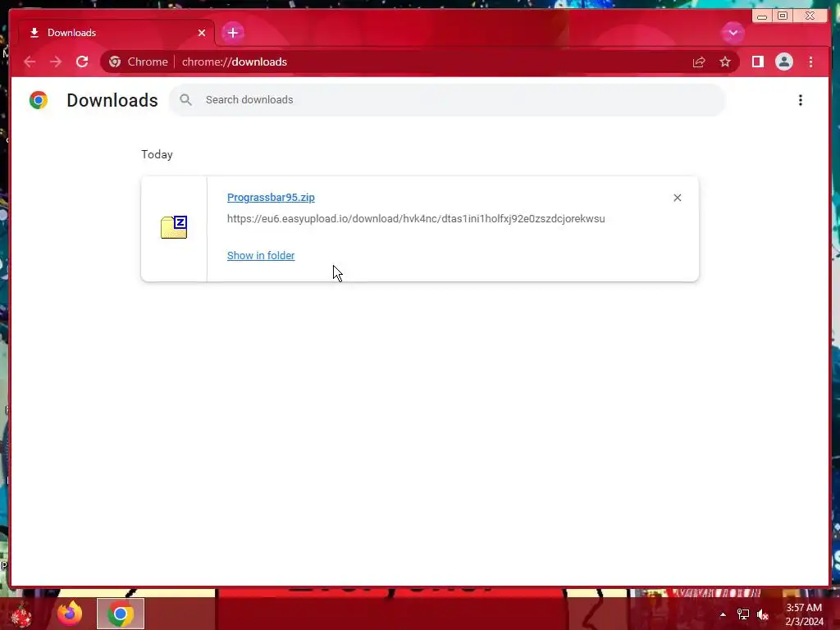Click the easyupload.io source URL text

[x=416, y=218]
